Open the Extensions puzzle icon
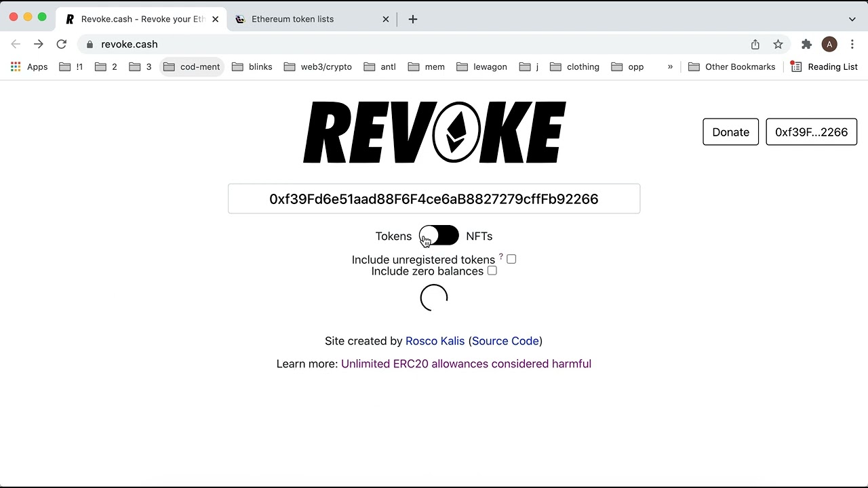This screenshot has height=488, width=868. 806,44
